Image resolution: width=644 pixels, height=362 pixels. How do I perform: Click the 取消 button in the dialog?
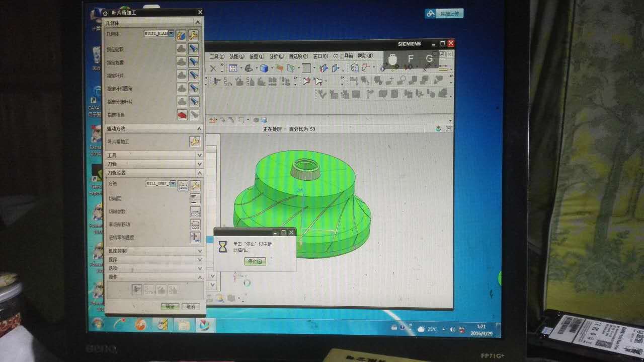pyautogui.click(x=190, y=306)
